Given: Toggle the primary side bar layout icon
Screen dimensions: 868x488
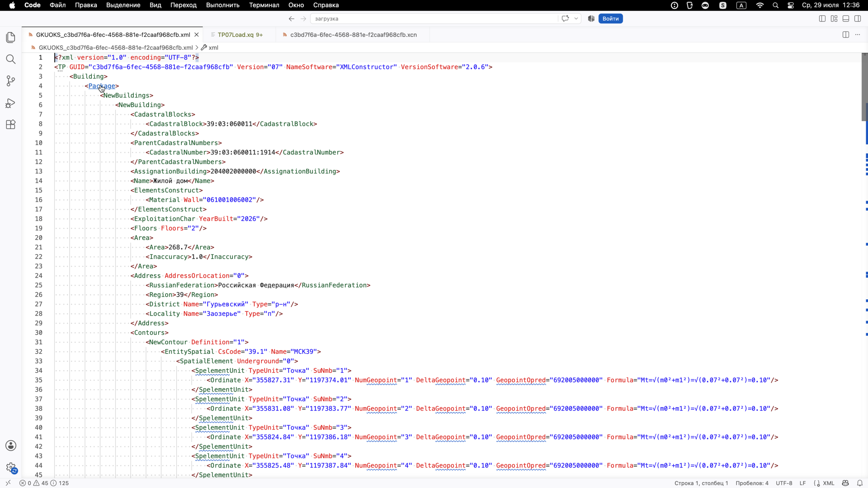Looking at the screenshot, I should tap(822, 19).
